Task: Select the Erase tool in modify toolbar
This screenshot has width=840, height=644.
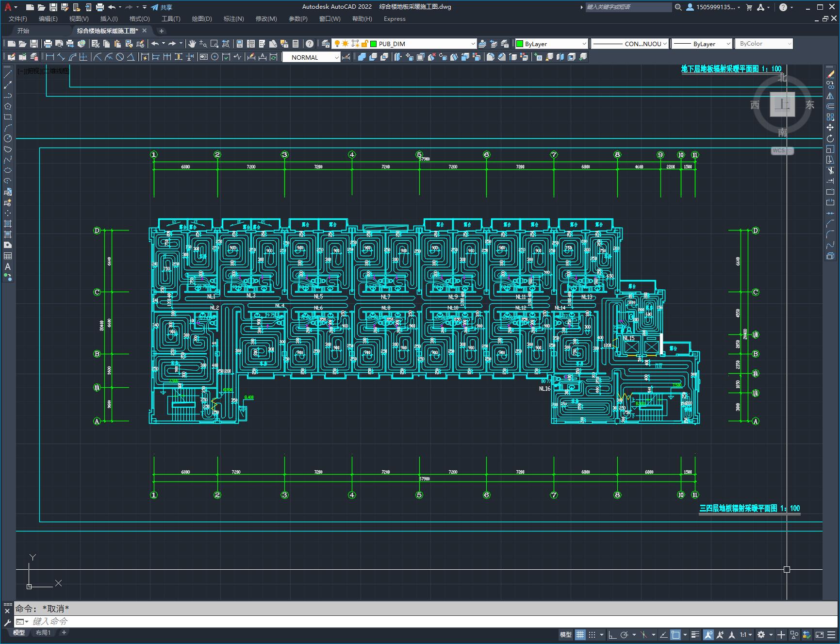Action: pyautogui.click(x=830, y=74)
